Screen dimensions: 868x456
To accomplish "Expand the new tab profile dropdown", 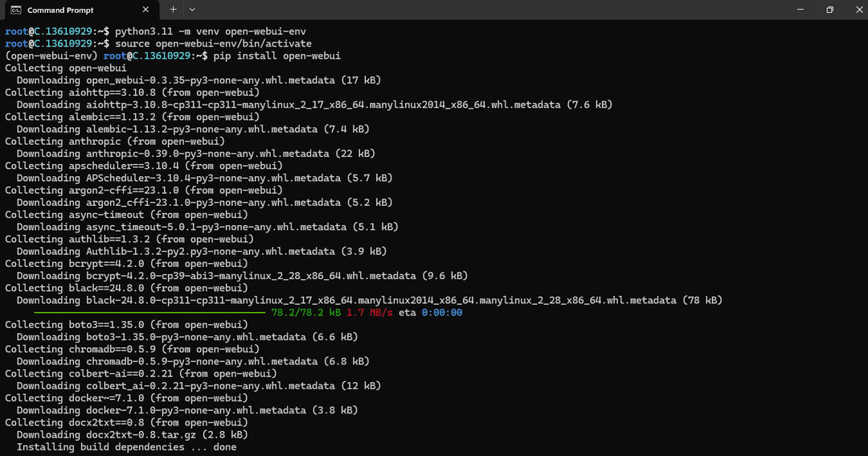I will 192,10.
